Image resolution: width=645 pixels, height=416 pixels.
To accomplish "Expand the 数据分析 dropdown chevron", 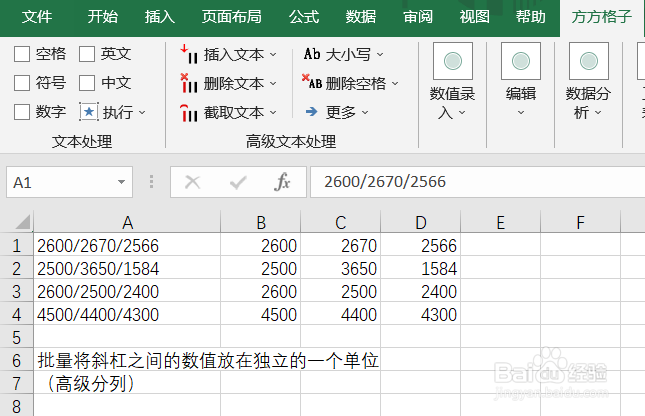I will coord(598,112).
